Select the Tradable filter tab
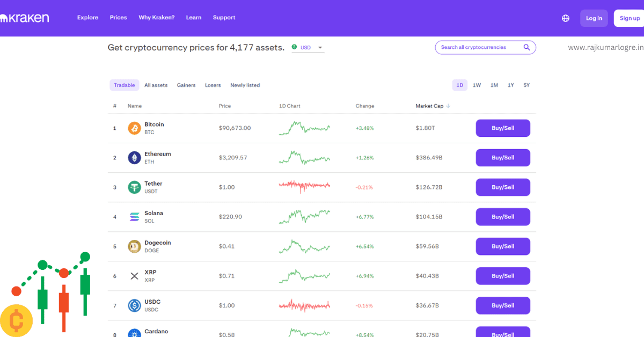644x337 pixels. pyautogui.click(x=125, y=85)
